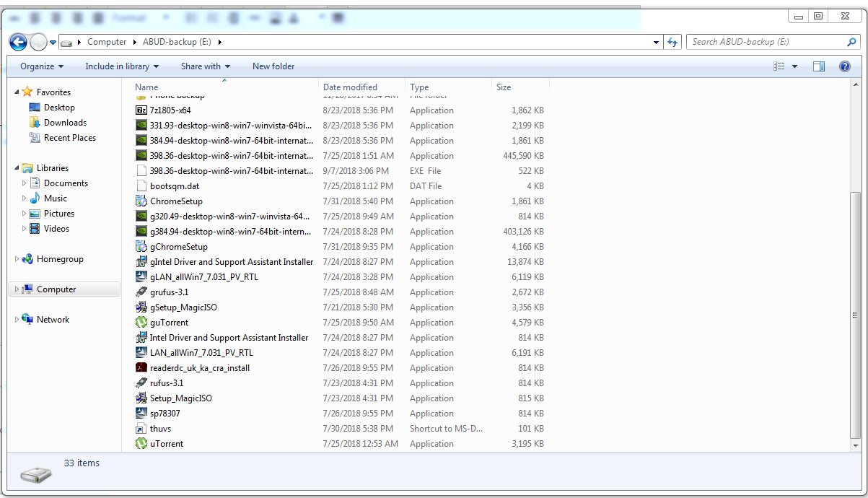The width and height of the screenshot is (868, 498).
Task: Expand the Videos library
Action: point(24,229)
